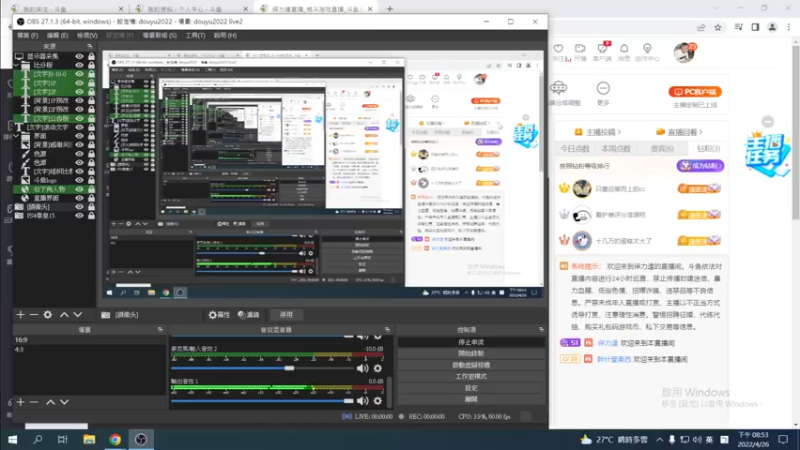800x450 pixels.
Task: Move selected scene down
Action: coord(64,402)
